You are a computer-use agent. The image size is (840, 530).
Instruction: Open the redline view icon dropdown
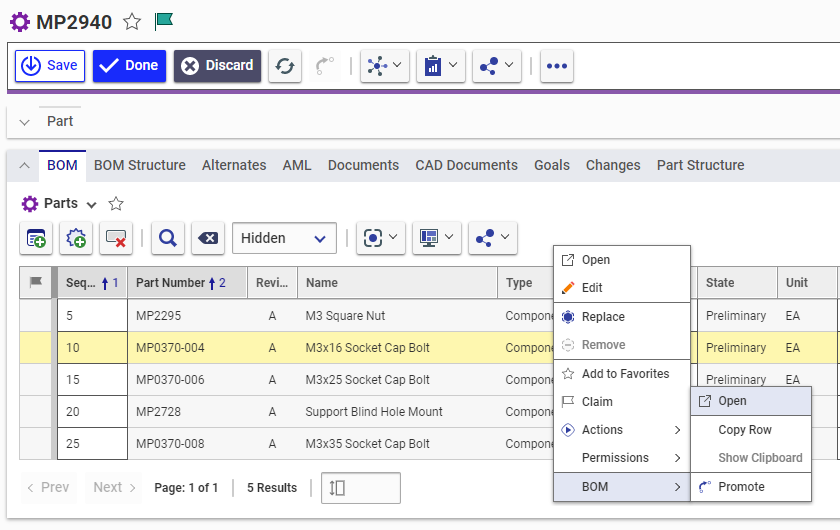coord(380,238)
